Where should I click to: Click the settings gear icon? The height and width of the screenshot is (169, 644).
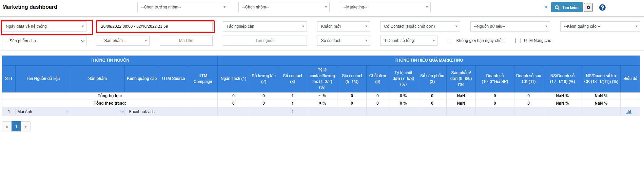tap(588, 7)
